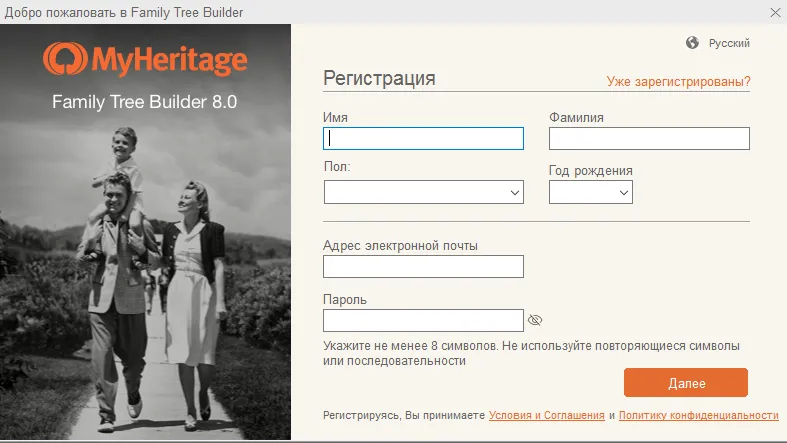787x443 pixels.
Task: Click the Пароль input field
Action: pyautogui.click(x=424, y=320)
